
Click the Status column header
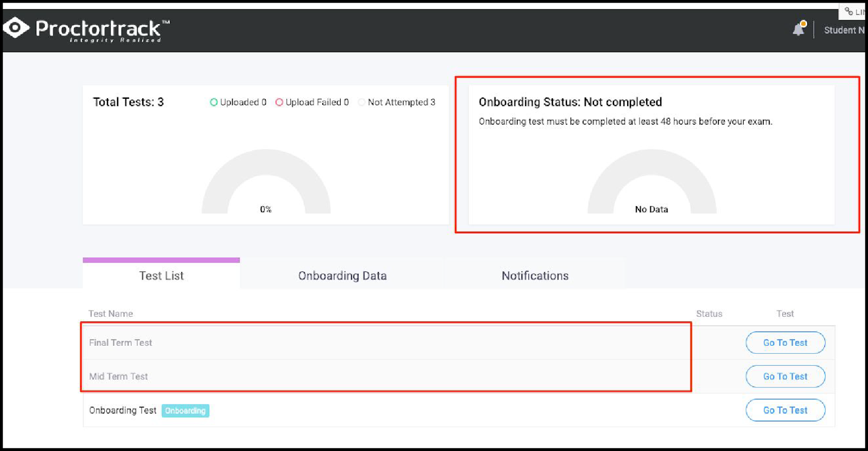(709, 314)
